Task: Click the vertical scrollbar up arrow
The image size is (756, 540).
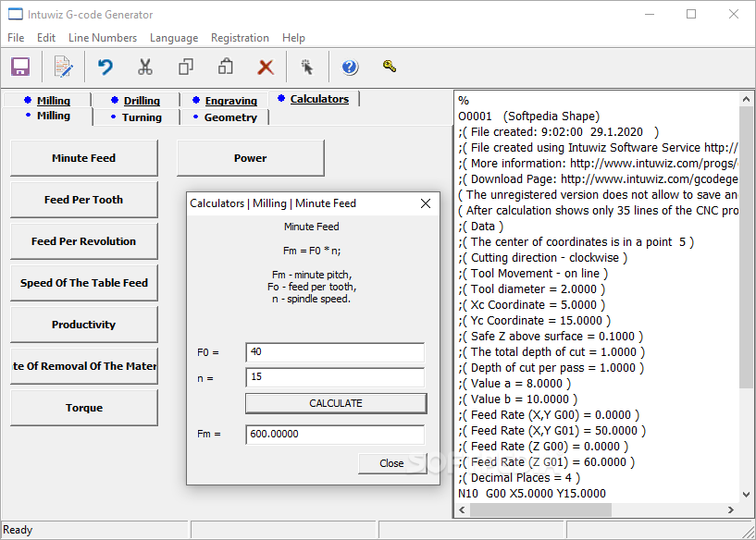Action: click(x=746, y=99)
